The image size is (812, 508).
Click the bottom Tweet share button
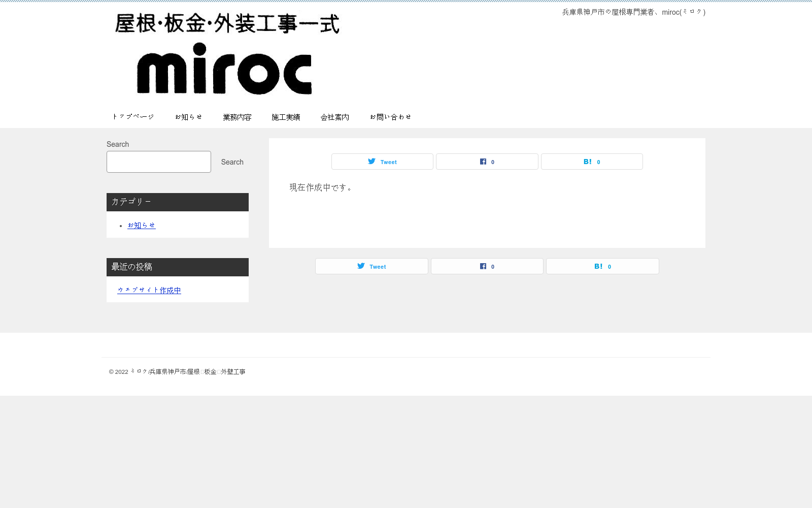click(x=371, y=266)
